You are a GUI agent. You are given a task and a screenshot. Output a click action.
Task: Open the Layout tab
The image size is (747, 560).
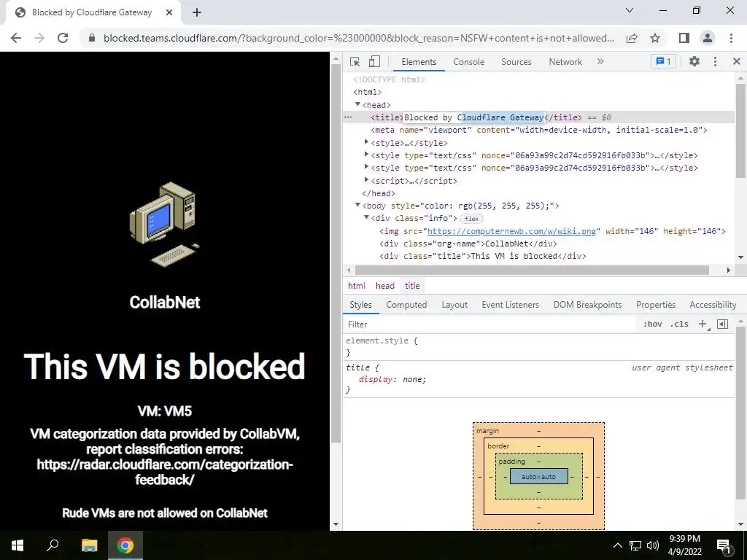tap(454, 305)
